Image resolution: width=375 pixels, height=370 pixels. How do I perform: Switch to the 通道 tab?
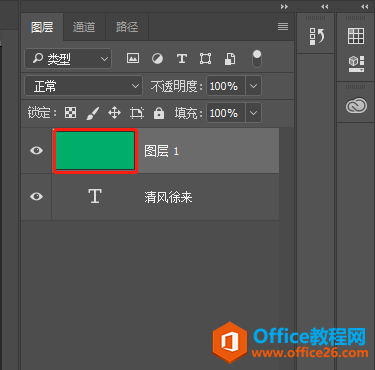click(84, 27)
